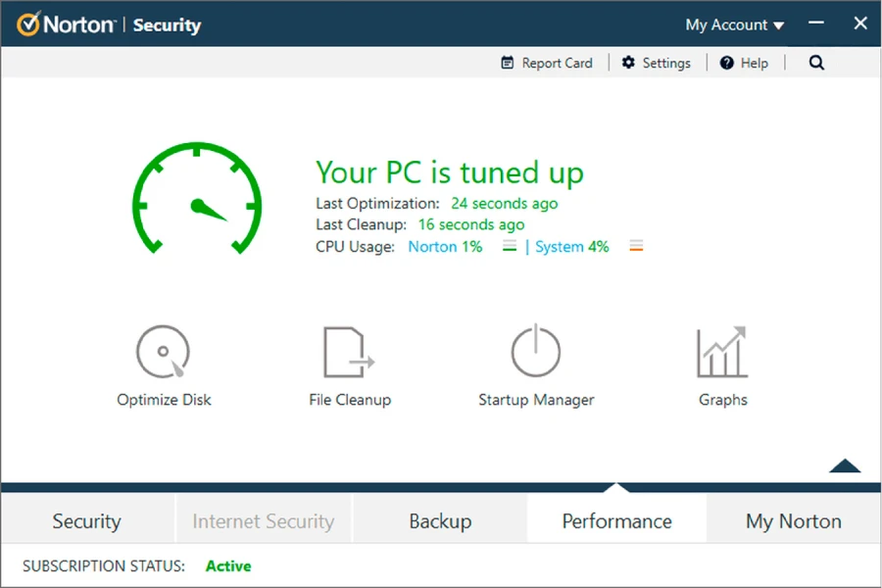Open the Report Card link
The width and height of the screenshot is (882, 588).
557,63
